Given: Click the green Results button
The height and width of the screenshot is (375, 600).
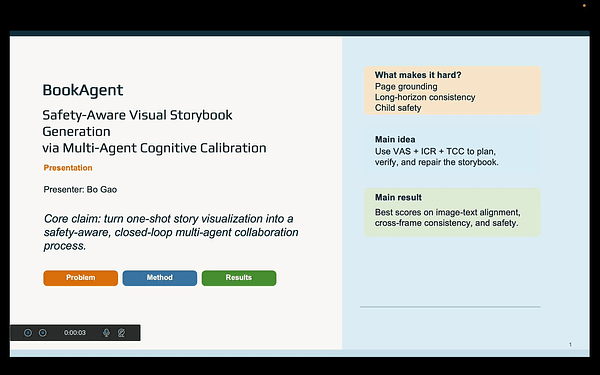Looking at the screenshot, I should pyautogui.click(x=239, y=278).
